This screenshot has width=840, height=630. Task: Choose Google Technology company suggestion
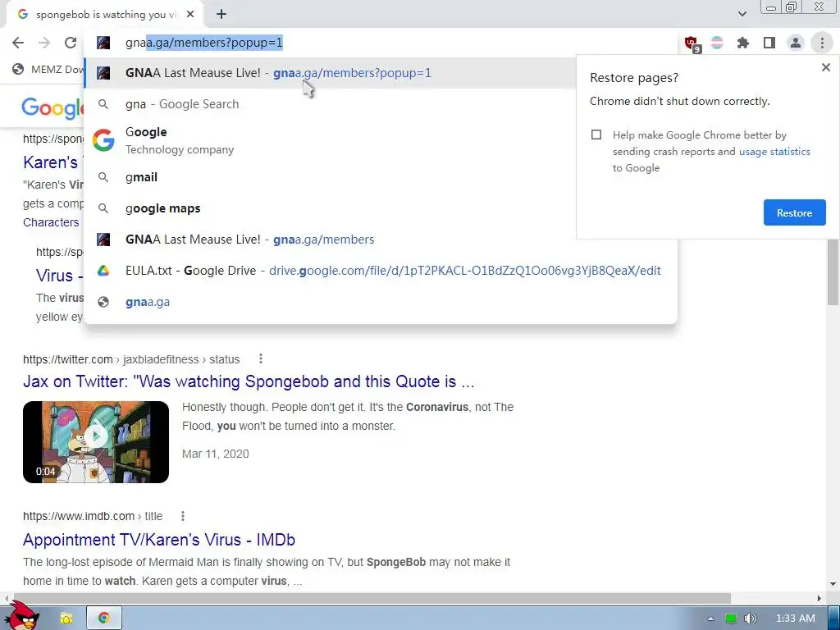click(330, 140)
